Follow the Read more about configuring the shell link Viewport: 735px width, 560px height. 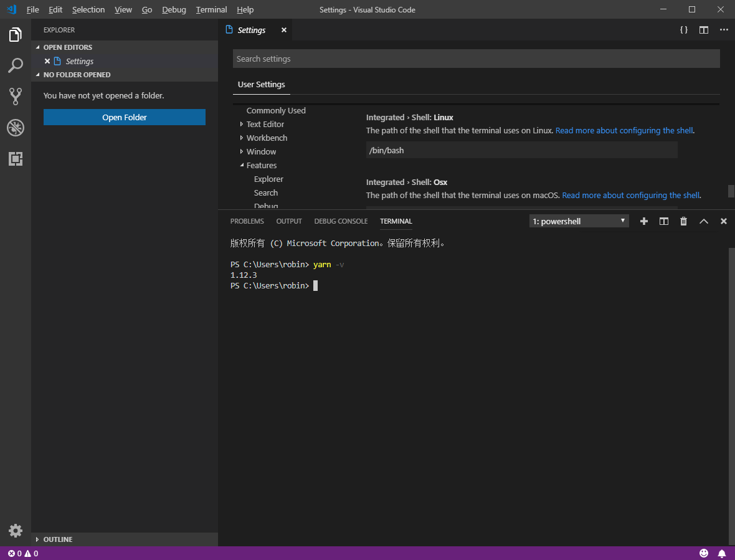pos(624,130)
